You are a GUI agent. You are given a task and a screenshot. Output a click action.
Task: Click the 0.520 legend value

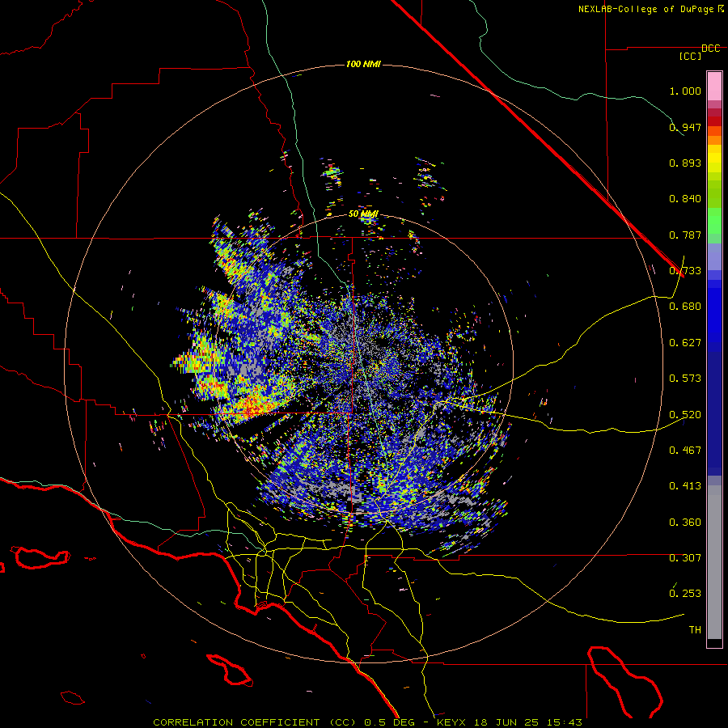(x=685, y=415)
